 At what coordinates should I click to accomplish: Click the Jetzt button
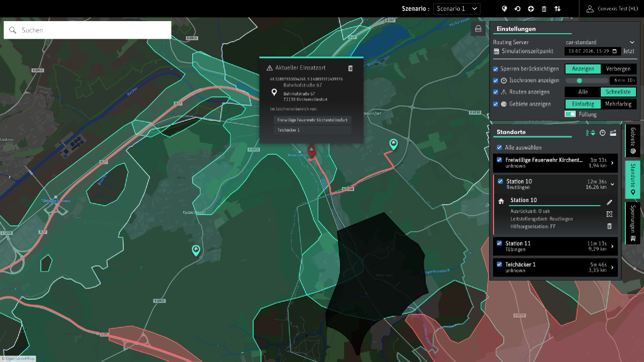[629, 51]
